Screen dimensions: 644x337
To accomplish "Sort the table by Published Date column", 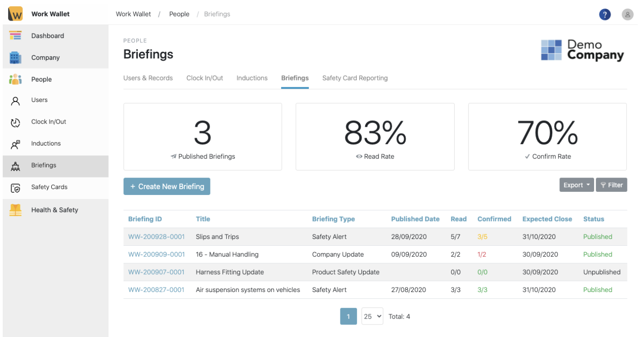I will click(415, 219).
